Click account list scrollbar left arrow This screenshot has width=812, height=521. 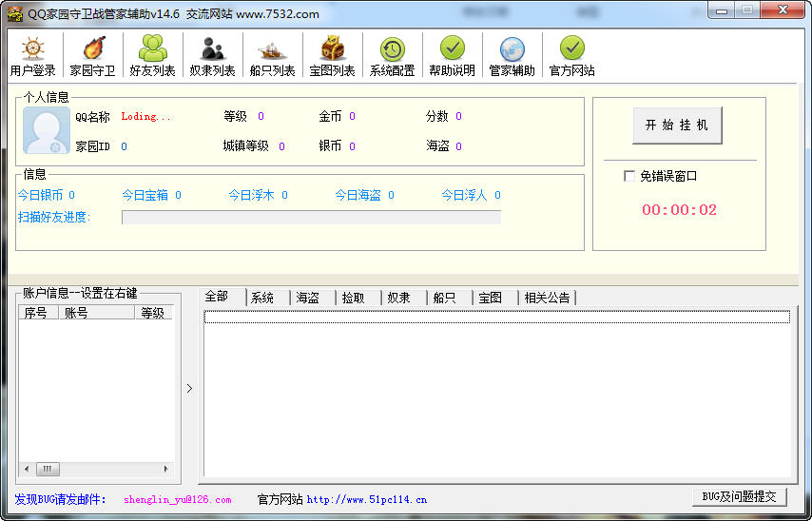[27, 470]
